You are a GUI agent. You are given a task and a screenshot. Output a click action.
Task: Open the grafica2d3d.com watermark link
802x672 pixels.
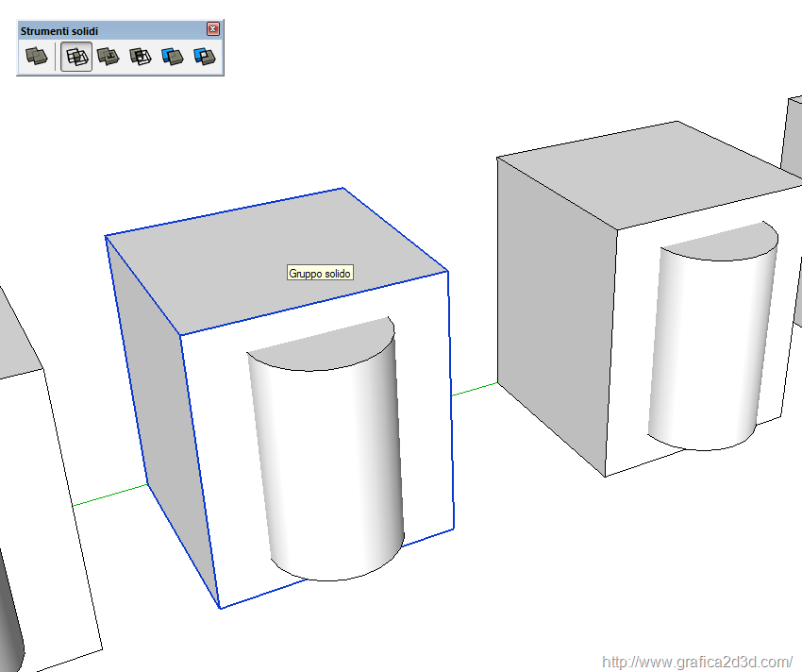(696, 662)
